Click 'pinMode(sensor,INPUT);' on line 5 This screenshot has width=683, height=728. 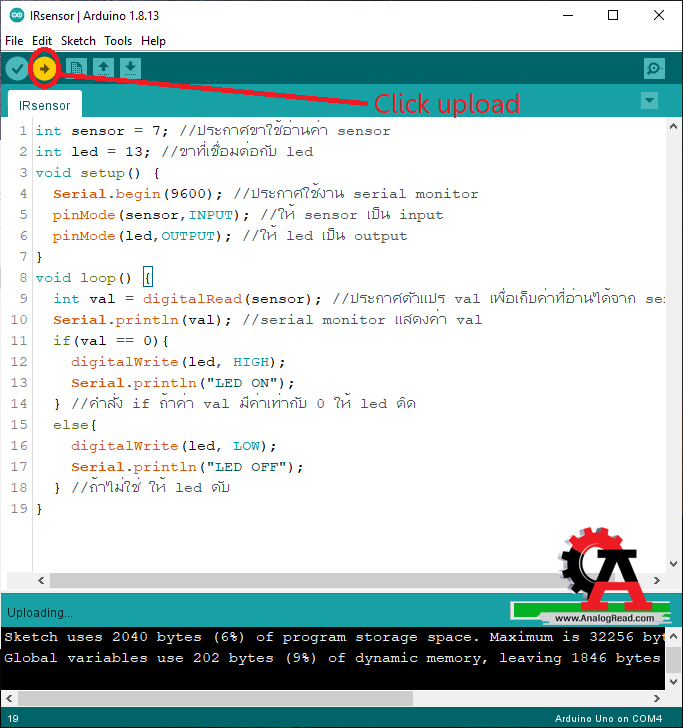(151, 215)
